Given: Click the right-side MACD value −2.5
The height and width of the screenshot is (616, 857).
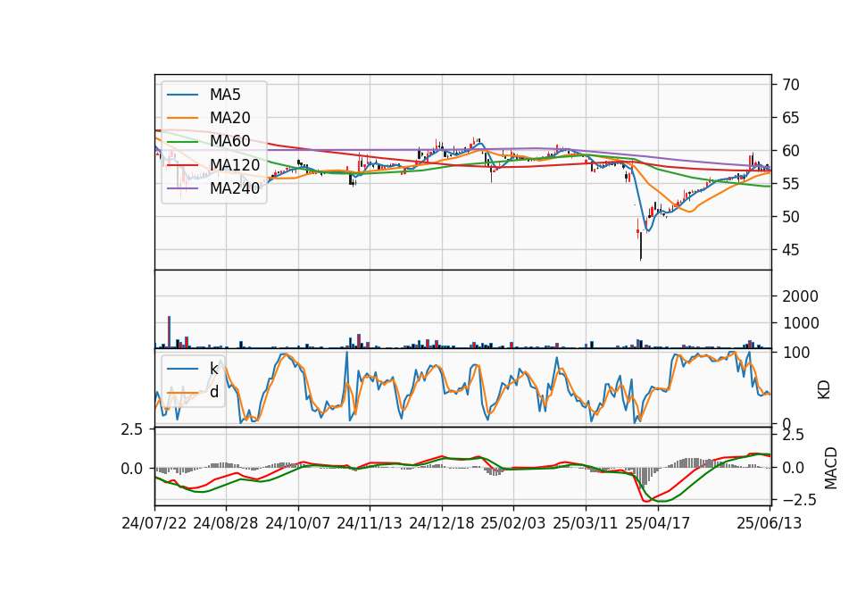Looking at the screenshot, I should click(798, 500).
